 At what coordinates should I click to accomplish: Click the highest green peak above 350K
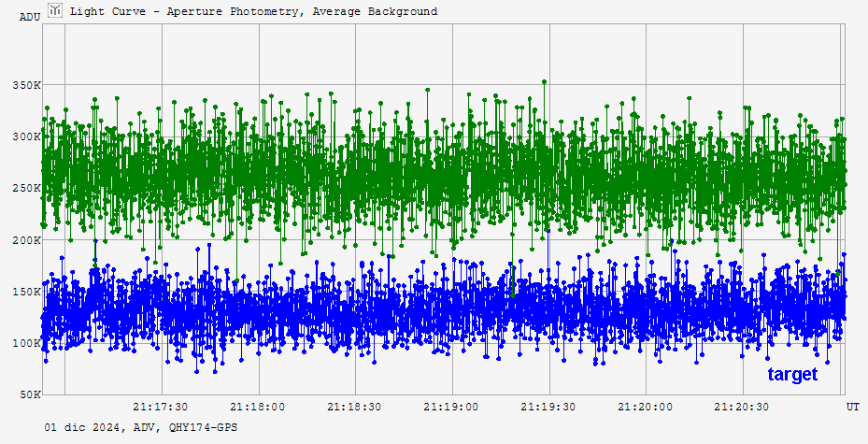tap(544, 81)
